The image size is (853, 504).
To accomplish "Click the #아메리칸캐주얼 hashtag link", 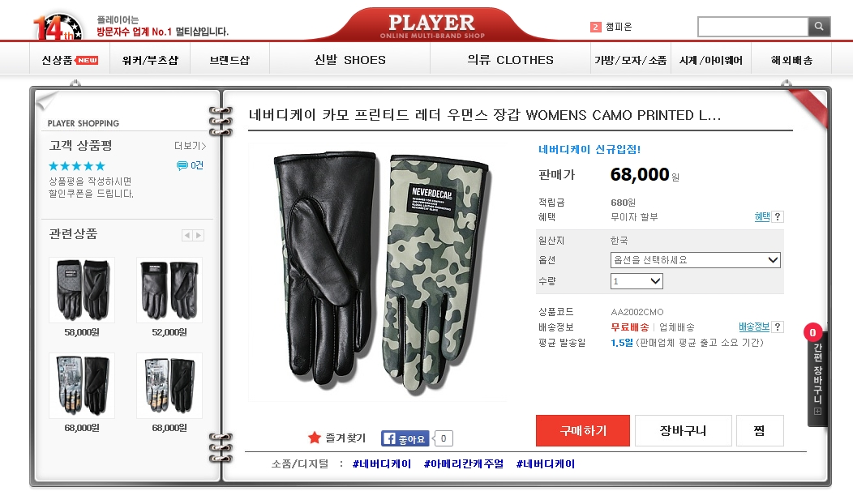I will point(464,463).
